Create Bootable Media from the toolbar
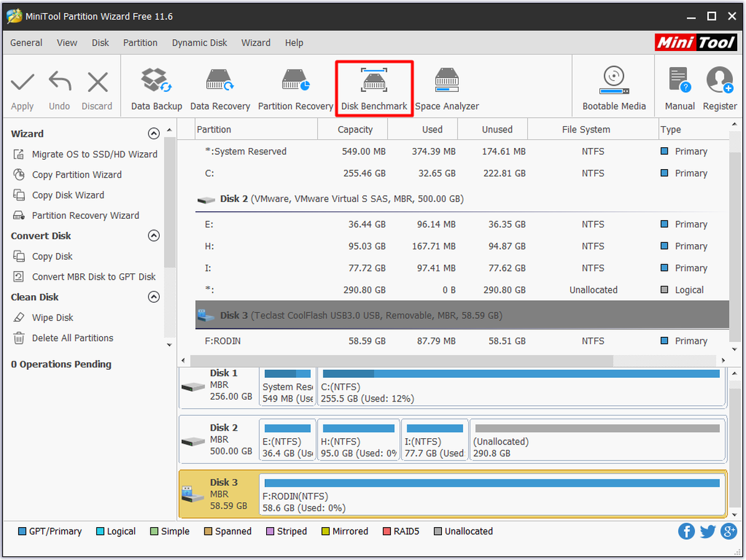 [x=614, y=88]
